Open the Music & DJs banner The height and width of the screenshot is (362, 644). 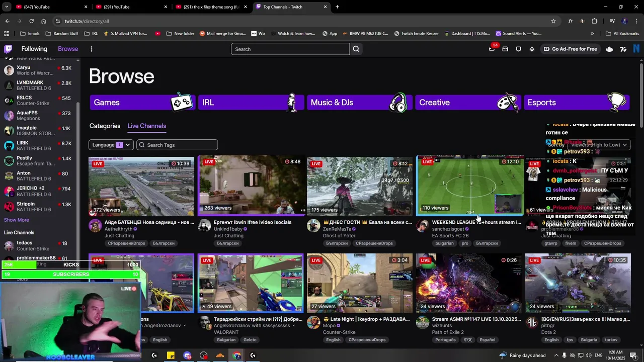[359, 102]
